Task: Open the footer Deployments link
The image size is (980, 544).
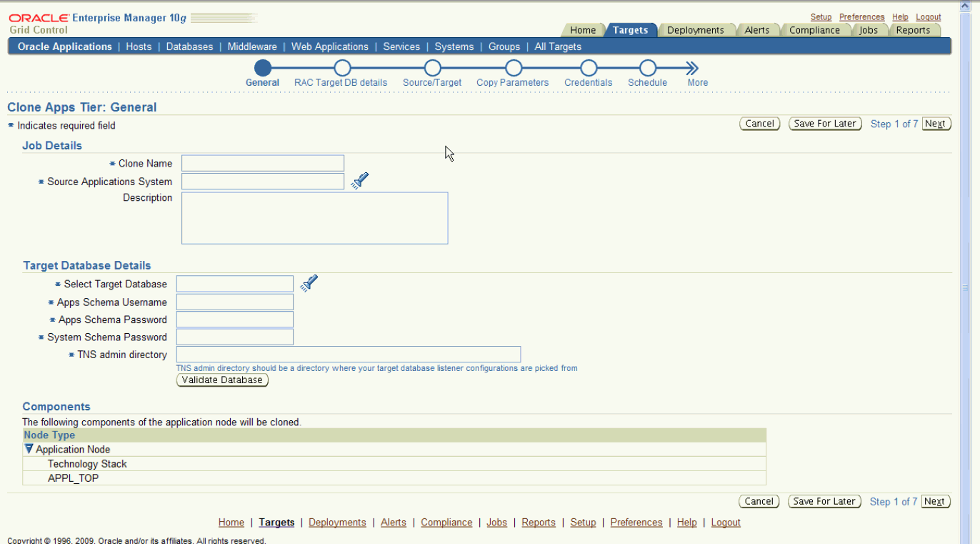Action: click(337, 523)
